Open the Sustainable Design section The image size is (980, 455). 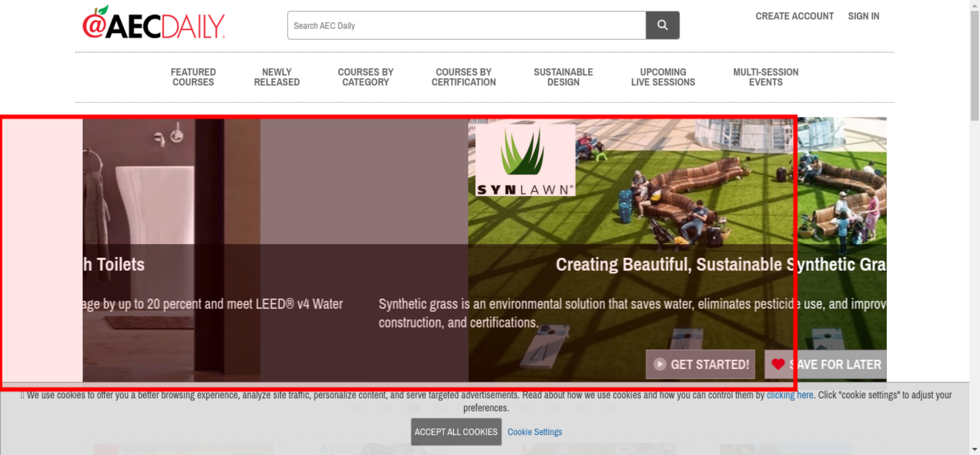pyautogui.click(x=563, y=77)
